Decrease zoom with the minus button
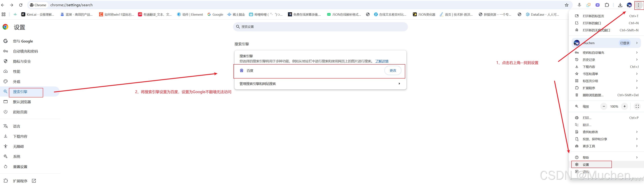 coord(604,106)
